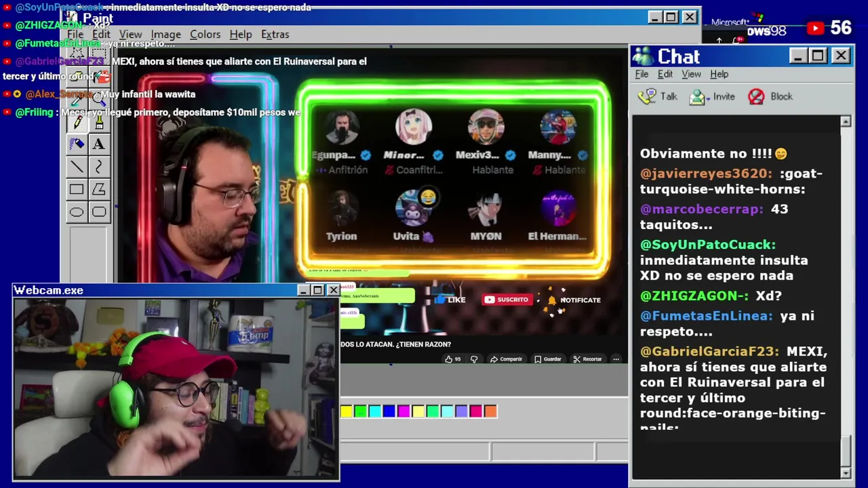Maximize the Chat window
This screenshot has width=868, height=488.
(818, 56)
